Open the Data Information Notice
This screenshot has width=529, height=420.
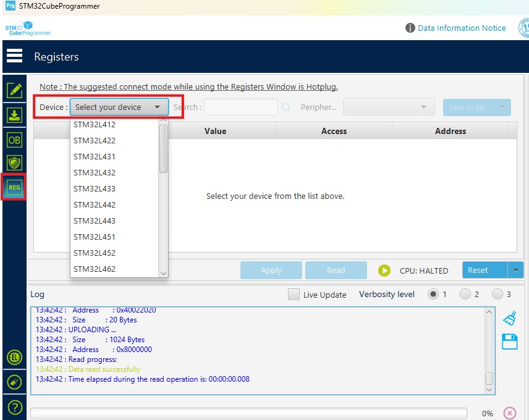point(460,28)
